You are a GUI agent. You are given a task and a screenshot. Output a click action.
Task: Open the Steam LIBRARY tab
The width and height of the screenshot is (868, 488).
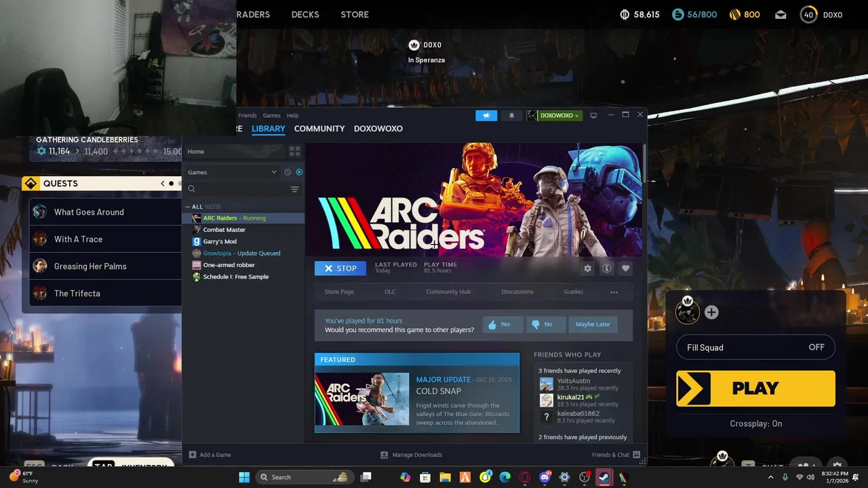click(269, 129)
